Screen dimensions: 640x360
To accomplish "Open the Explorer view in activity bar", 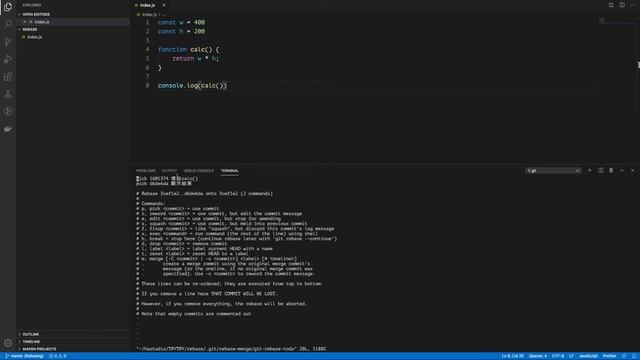I will 8,7.
